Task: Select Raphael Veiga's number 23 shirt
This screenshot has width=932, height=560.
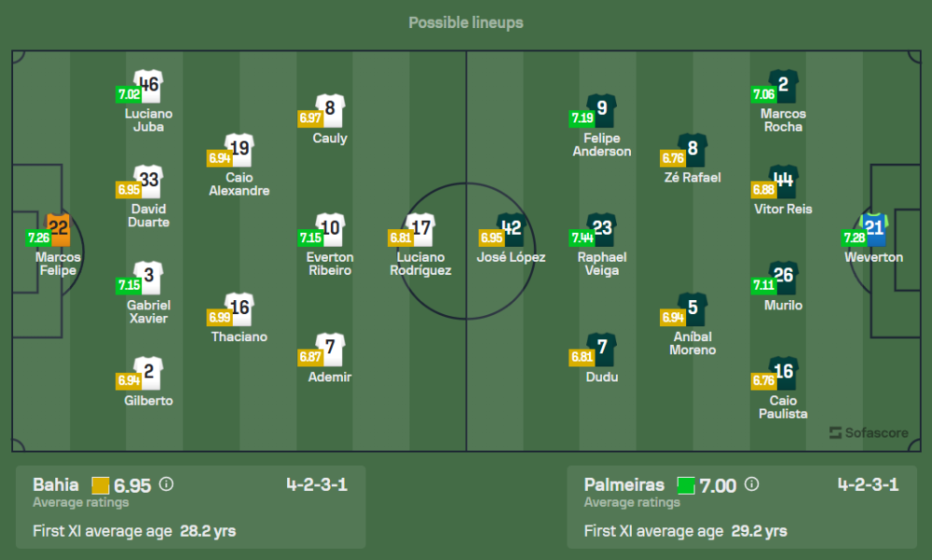Action: 602,228
